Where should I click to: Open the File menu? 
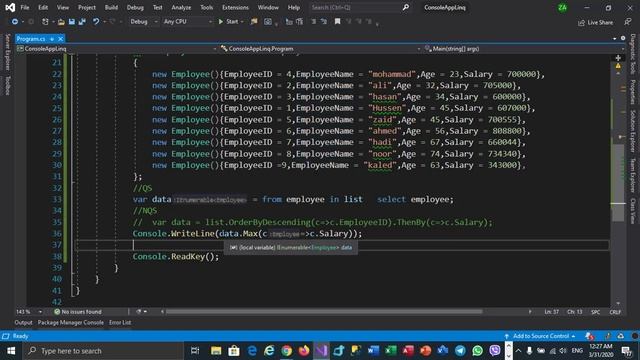(x=24, y=7)
